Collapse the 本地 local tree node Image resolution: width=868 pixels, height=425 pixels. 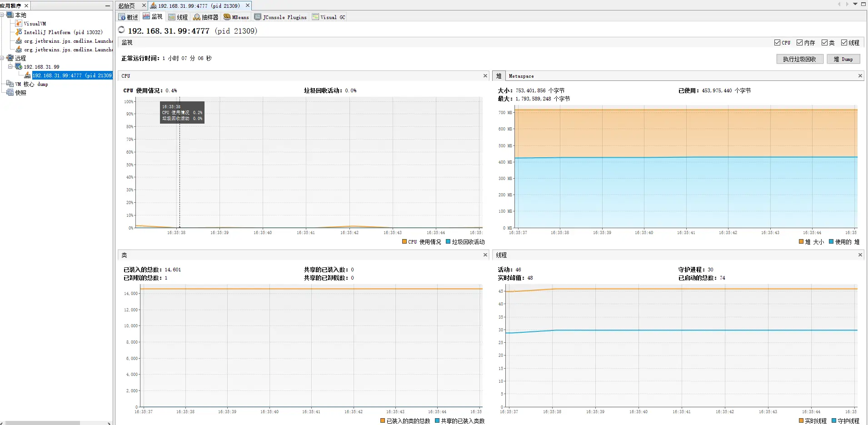(x=2, y=15)
